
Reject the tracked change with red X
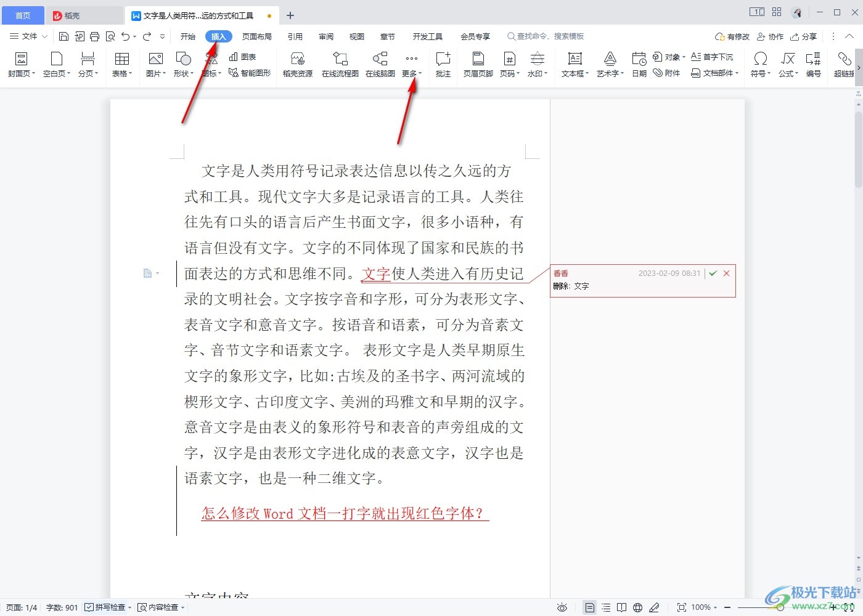tap(727, 274)
